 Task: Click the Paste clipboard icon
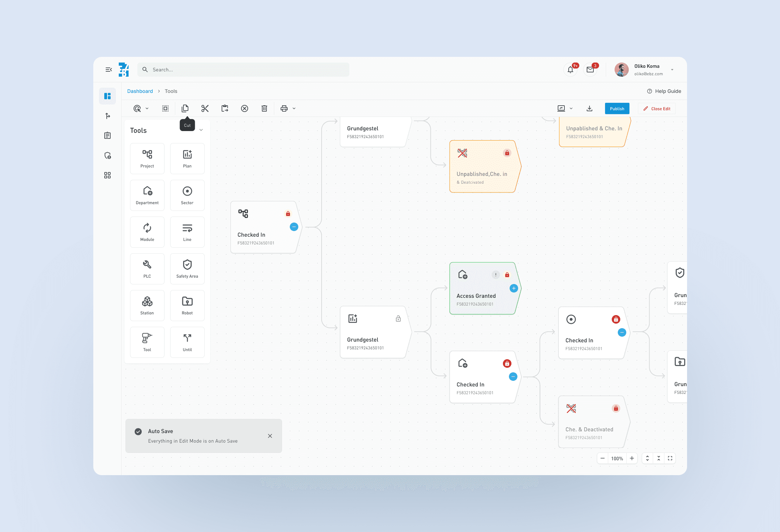click(x=225, y=108)
